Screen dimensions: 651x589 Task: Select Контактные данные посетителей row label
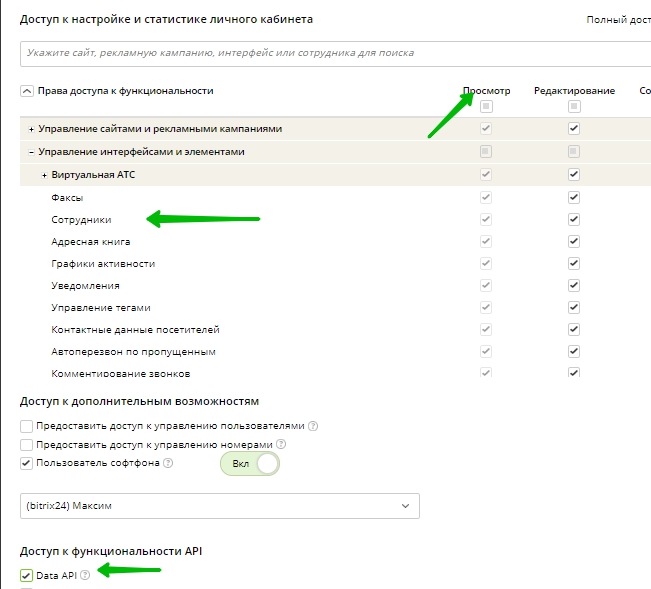coord(135,330)
